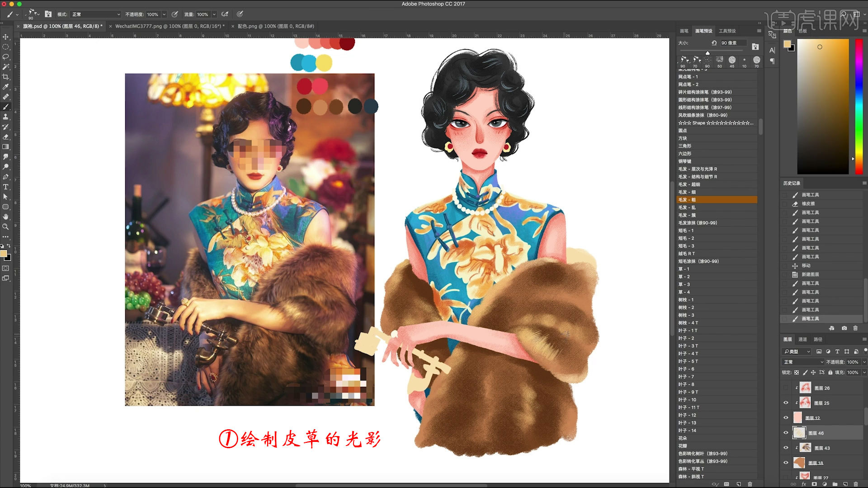
Task: Open the Character panel icon
Action: 772,50
